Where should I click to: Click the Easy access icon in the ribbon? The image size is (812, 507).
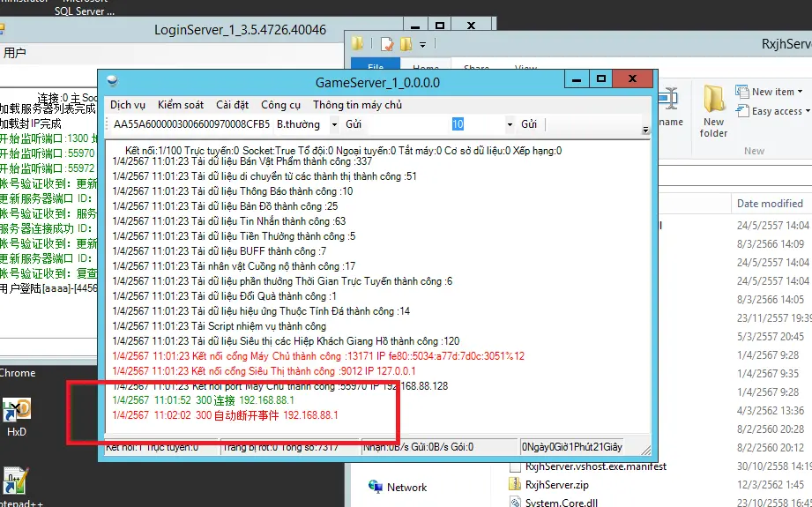click(x=742, y=111)
